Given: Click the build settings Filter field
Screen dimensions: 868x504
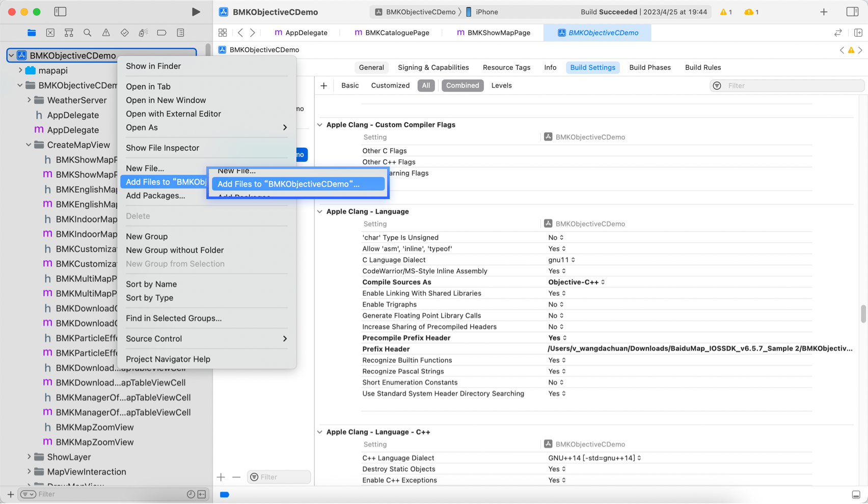Looking at the screenshot, I should (x=792, y=86).
